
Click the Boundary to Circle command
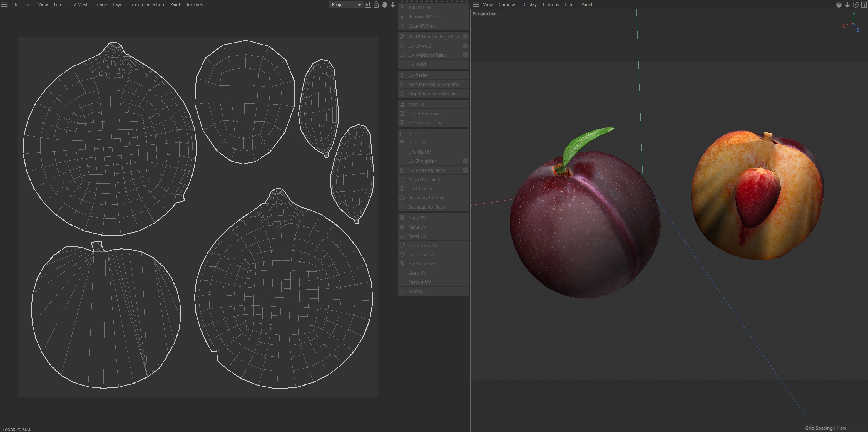coord(427,198)
